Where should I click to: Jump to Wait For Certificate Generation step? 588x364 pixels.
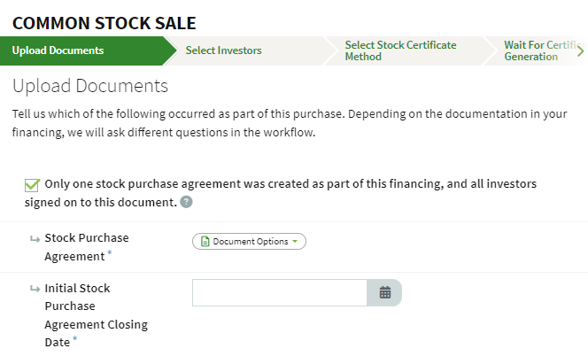[535, 50]
